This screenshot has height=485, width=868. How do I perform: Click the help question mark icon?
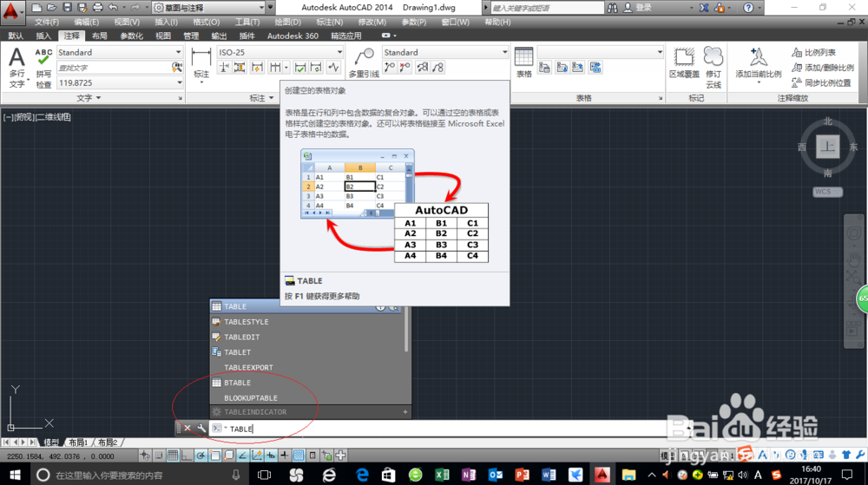tap(748, 8)
